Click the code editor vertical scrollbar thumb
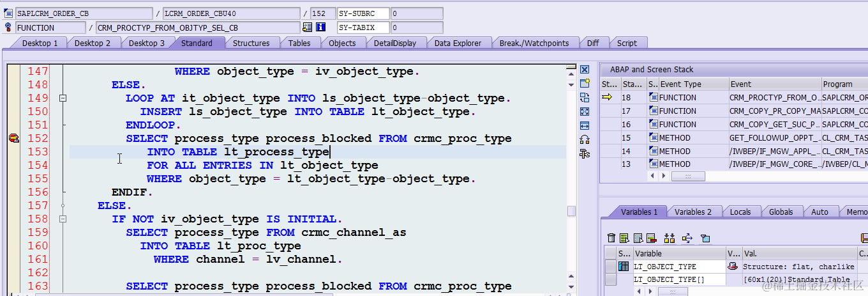Screen dimensions: 868x296 [572, 211]
